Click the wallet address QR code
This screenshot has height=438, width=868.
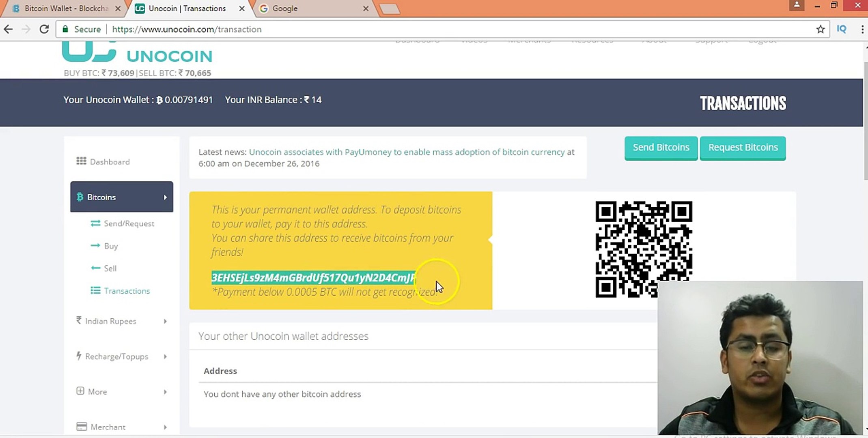point(643,248)
